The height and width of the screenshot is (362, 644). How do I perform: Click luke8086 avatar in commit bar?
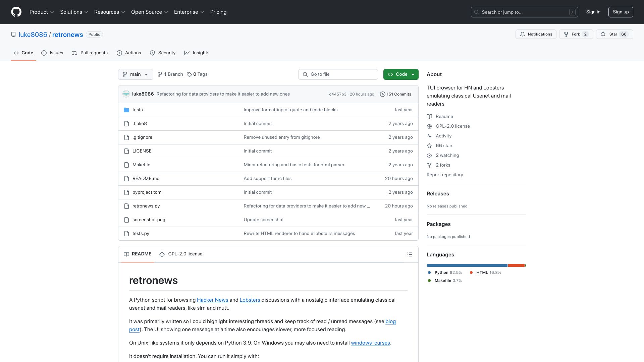(126, 94)
